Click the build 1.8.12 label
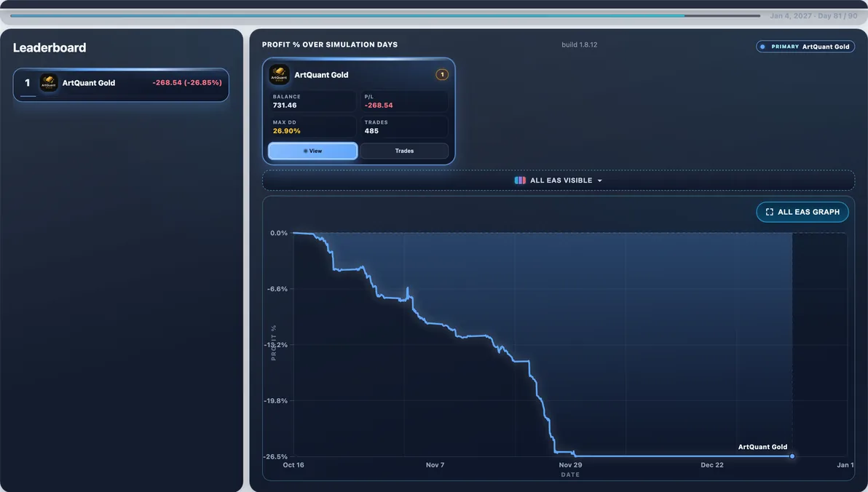The width and height of the screenshot is (868, 492). click(x=579, y=45)
